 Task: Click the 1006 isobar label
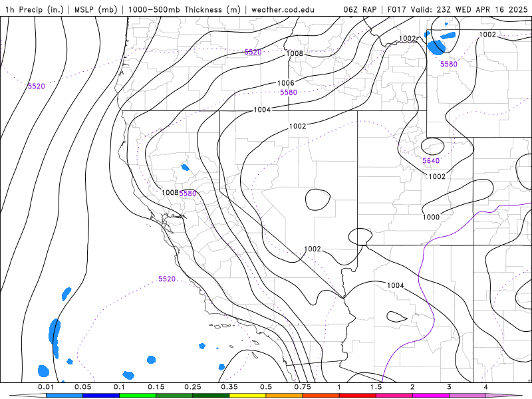286,83
